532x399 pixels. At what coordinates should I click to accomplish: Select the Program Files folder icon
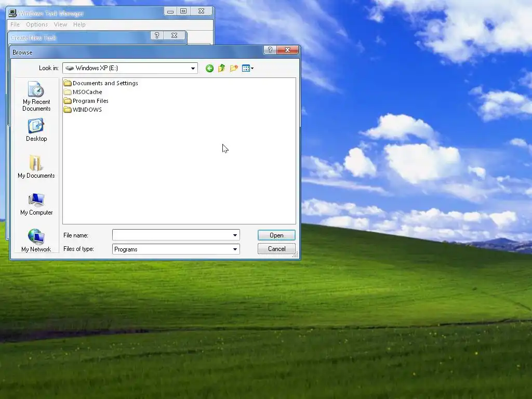[x=68, y=101]
